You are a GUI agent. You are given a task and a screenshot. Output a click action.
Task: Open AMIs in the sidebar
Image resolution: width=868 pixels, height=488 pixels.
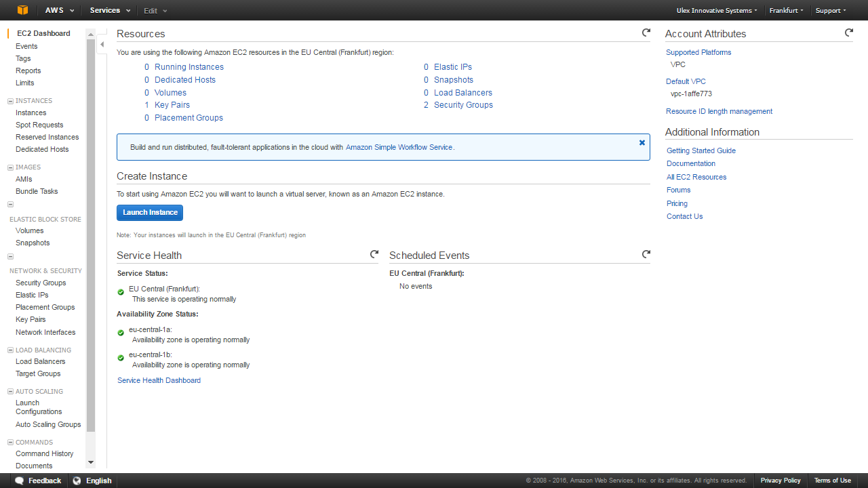click(24, 179)
